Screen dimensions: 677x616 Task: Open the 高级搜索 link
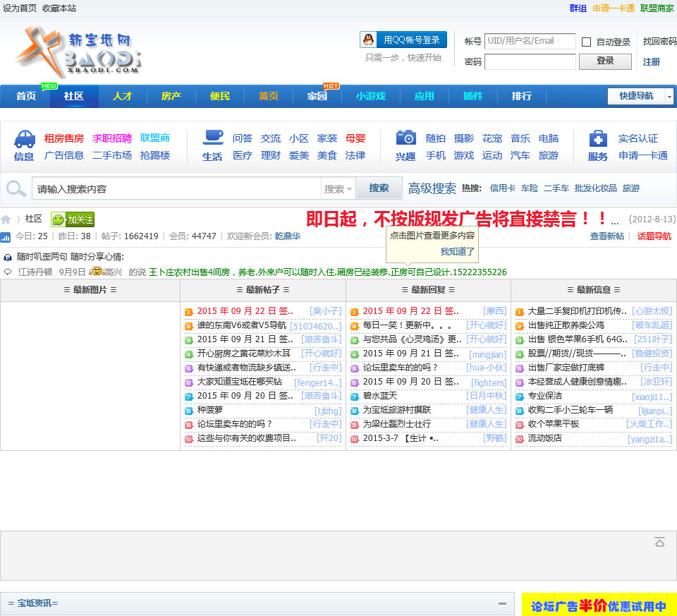click(x=432, y=188)
